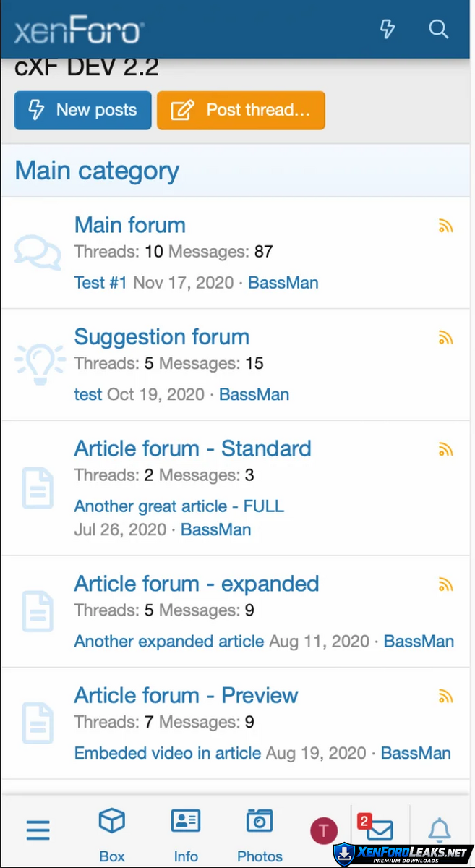This screenshot has height=868, width=475.
Task: Click the lightning bolt icon in header
Action: tap(388, 29)
